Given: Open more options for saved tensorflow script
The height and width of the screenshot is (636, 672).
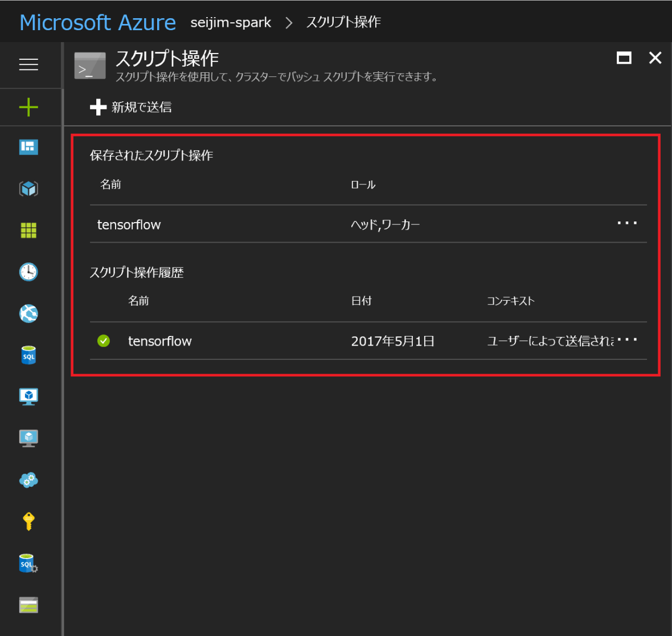Looking at the screenshot, I should click(x=627, y=223).
